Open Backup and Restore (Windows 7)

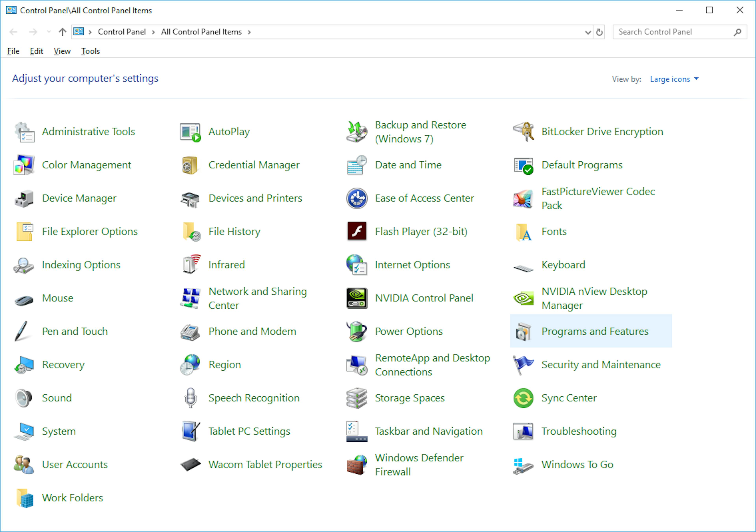(421, 131)
